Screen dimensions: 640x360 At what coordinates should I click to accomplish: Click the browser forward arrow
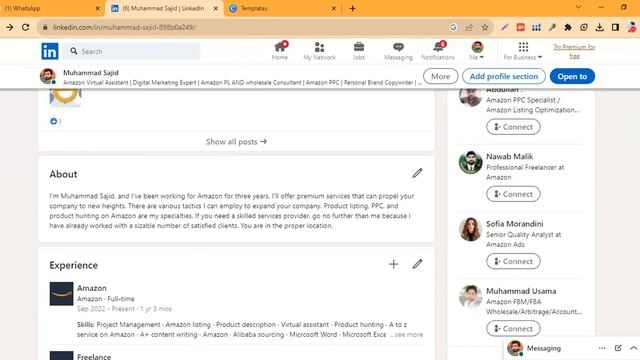pos(9,27)
